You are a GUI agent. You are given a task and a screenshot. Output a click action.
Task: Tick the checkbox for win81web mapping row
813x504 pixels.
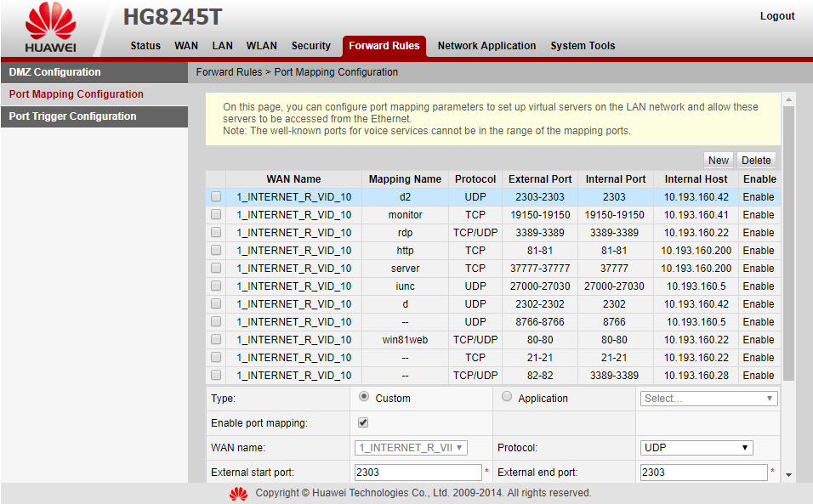[x=216, y=339]
